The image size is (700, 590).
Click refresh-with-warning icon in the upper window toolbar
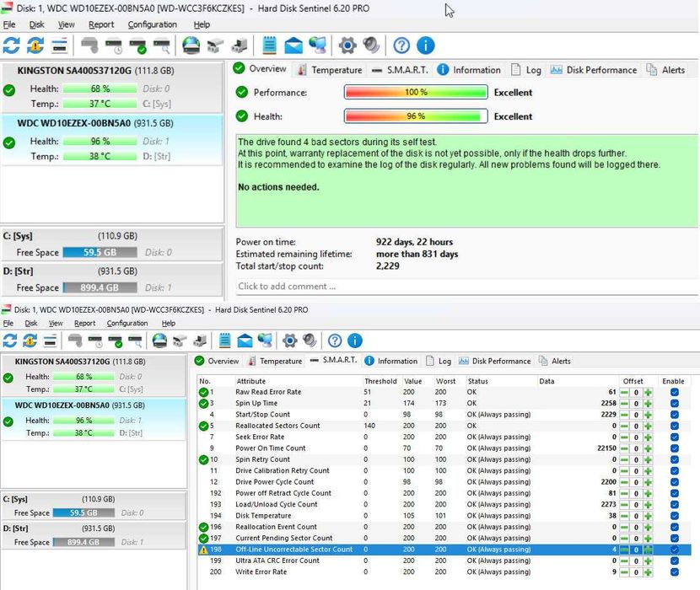tap(35, 45)
